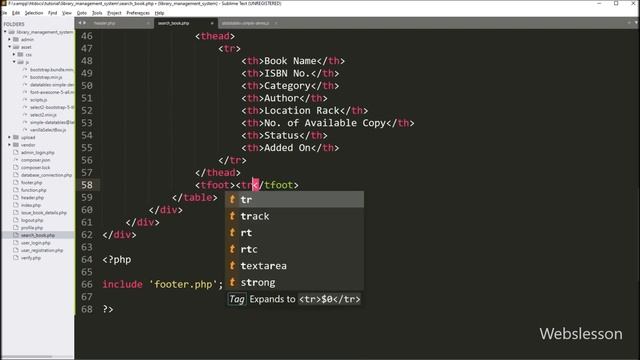Viewport: 640px width, 360px height.
Task: Click the file icon next to index.php
Action: (x=16, y=205)
